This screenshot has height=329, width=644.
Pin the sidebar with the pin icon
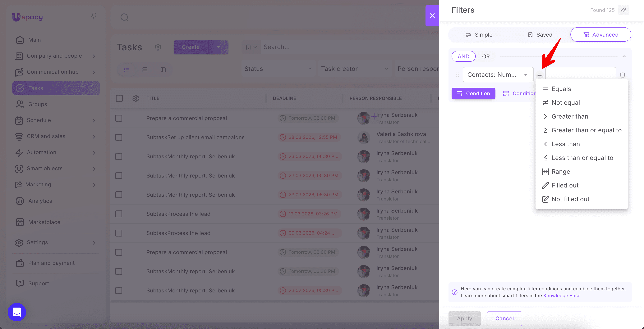coord(94,16)
